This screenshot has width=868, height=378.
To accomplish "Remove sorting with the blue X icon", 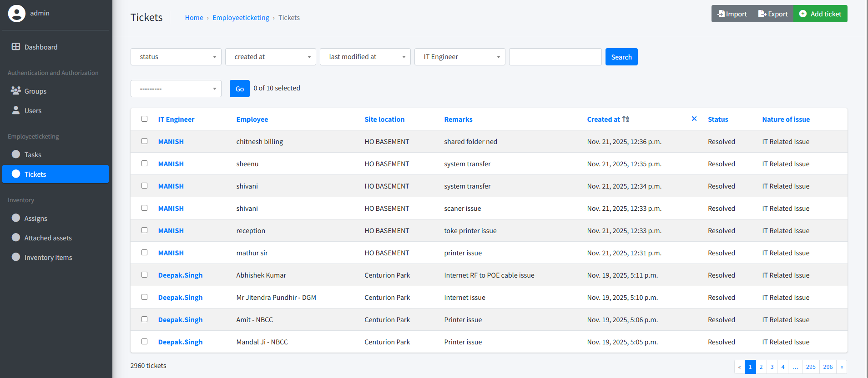I will pyautogui.click(x=694, y=119).
